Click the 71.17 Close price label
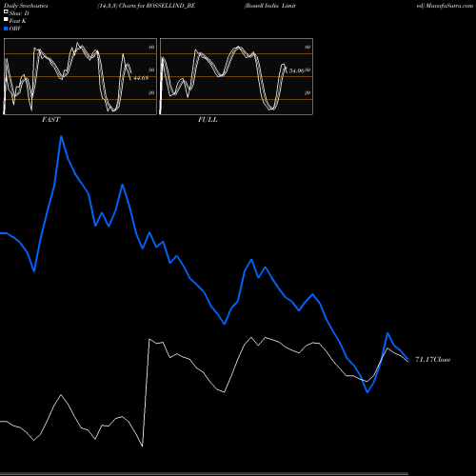Screen dimensions: 476x476 pyautogui.click(x=433, y=360)
